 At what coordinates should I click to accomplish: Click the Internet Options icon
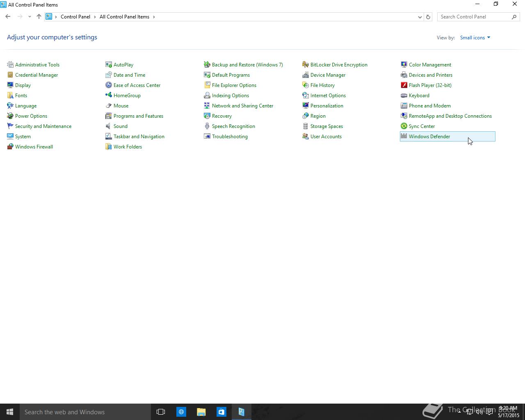click(306, 95)
